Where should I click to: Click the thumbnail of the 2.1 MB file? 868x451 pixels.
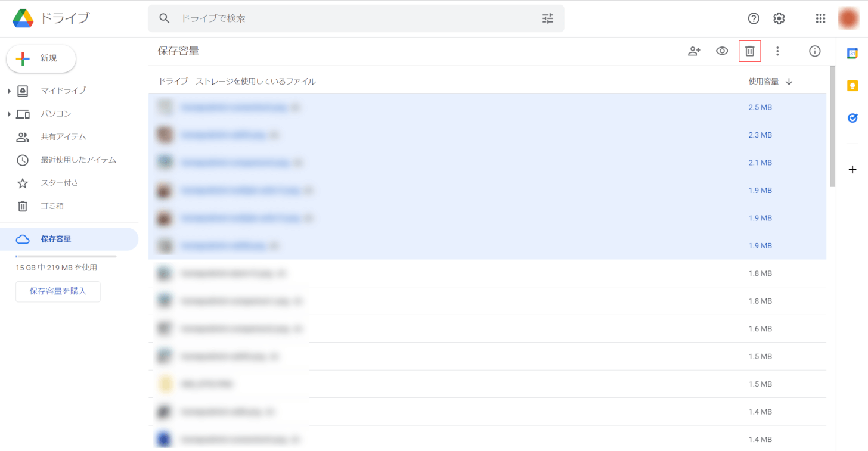[x=165, y=163]
